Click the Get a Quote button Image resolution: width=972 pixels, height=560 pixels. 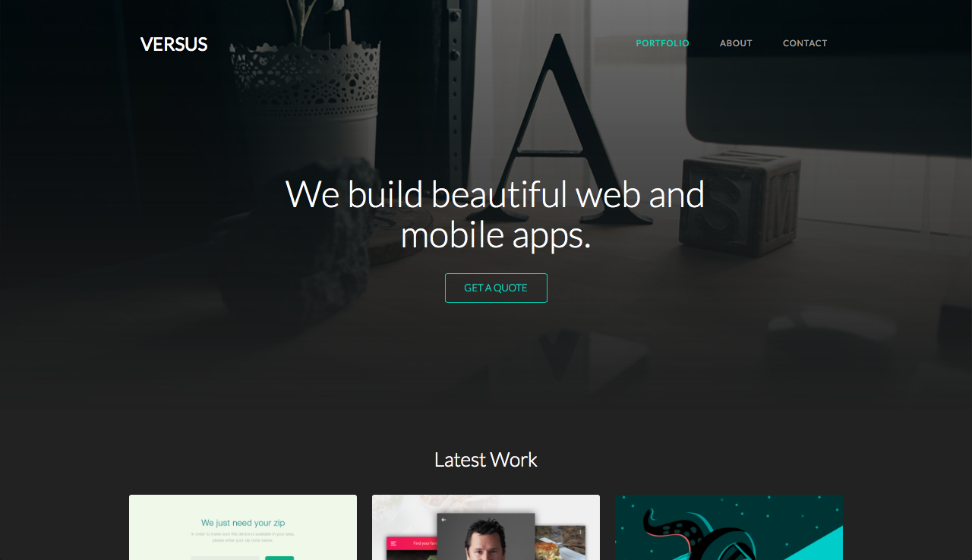click(x=496, y=288)
